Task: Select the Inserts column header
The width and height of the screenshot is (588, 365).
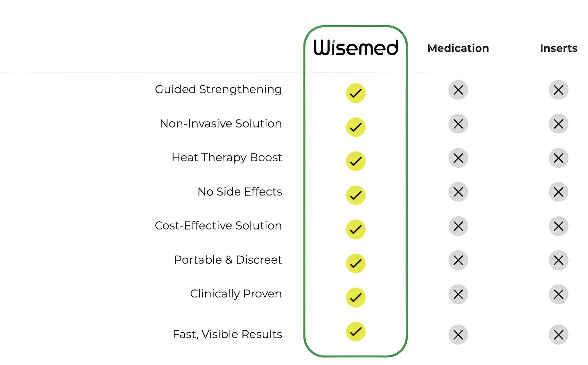Action: pos(558,48)
